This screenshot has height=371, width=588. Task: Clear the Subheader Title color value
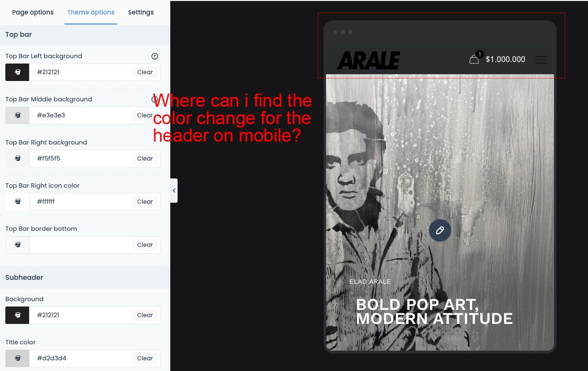[145, 358]
